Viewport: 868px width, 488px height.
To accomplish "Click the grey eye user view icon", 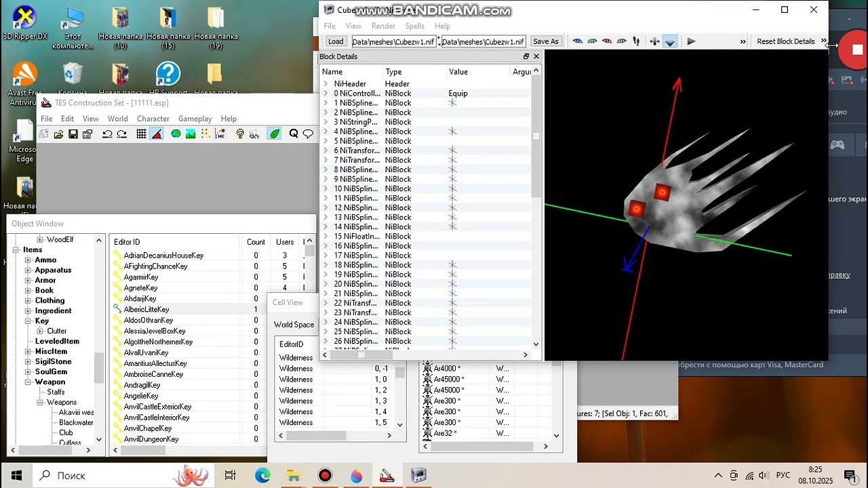I will pos(621,41).
